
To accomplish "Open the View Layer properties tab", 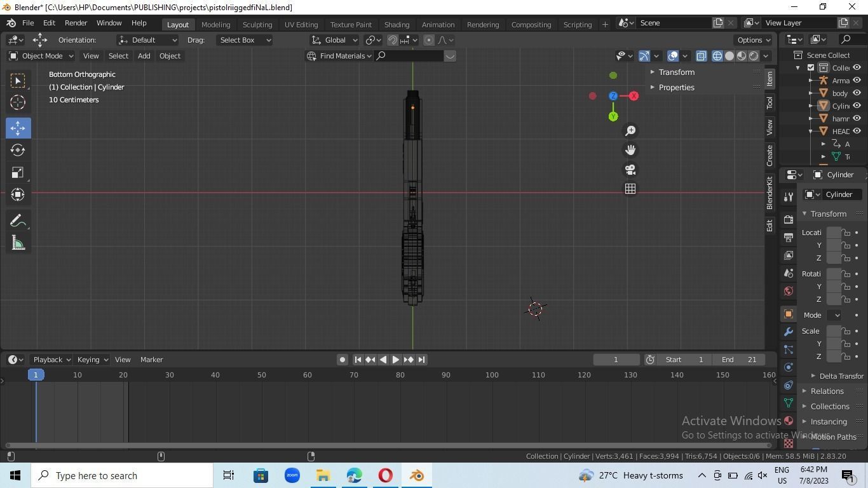I will pyautogui.click(x=789, y=255).
